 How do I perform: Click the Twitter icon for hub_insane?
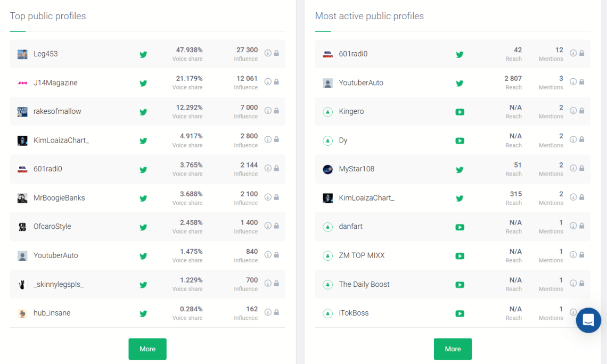pyautogui.click(x=143, y=313)
